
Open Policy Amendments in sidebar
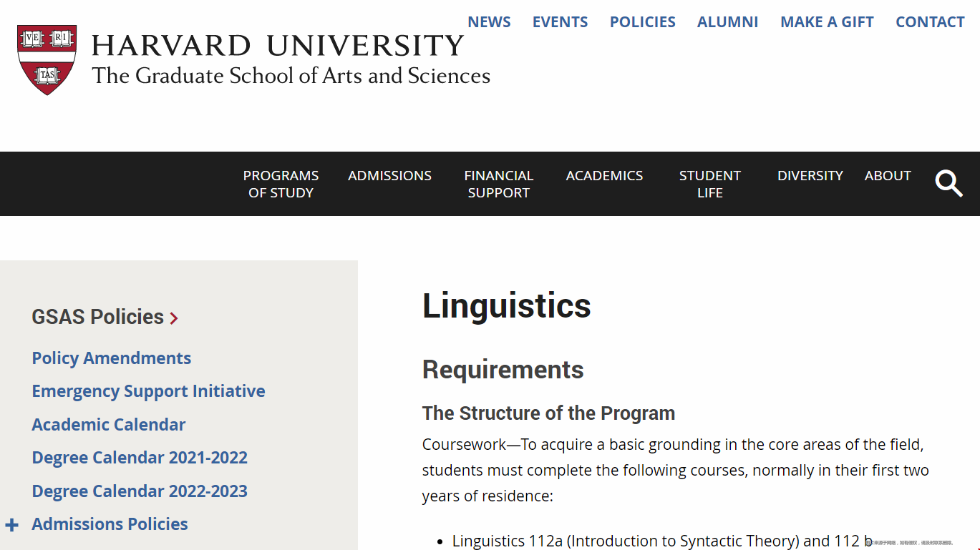[111, 358]
